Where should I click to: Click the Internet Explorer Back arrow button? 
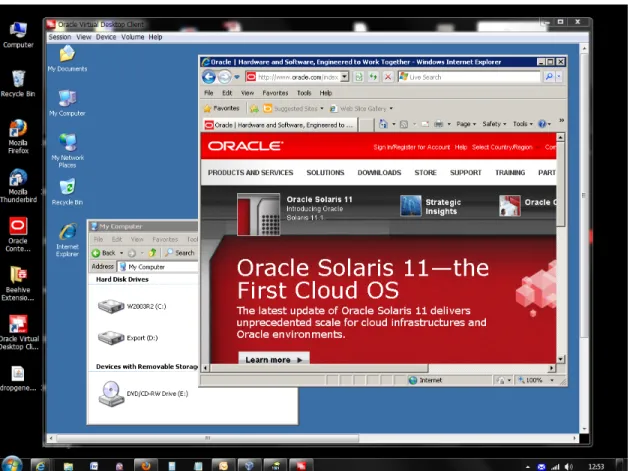point(209,77)
